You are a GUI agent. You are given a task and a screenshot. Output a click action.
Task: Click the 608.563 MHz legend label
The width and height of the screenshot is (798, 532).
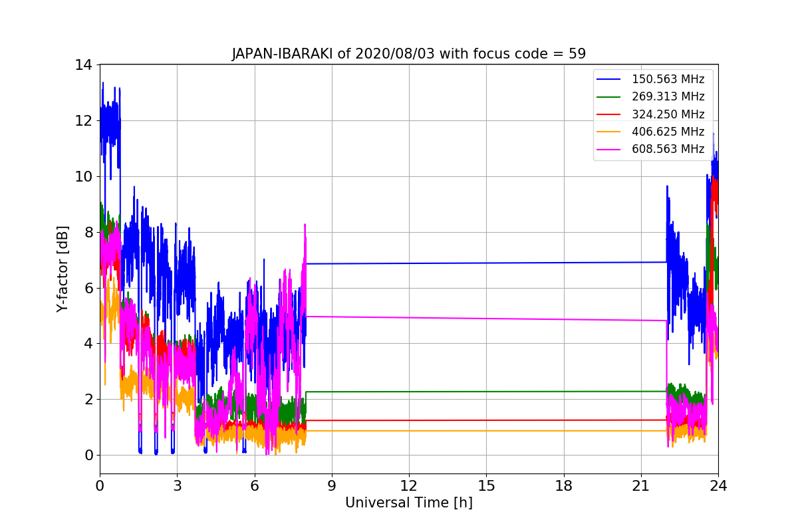668,149
